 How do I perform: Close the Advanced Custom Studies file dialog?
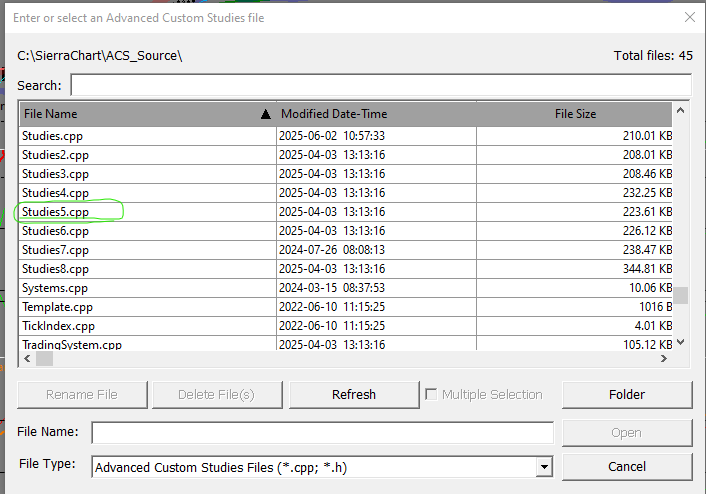coord(689,18)
